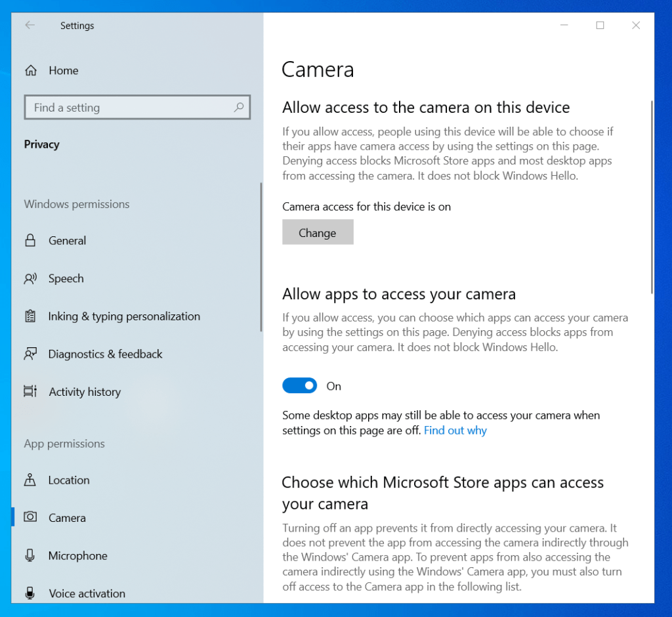The width and height of the screenshot is (672, 617).
Task: Navigate to the General privacy section
Action: (x=68, y=240)
